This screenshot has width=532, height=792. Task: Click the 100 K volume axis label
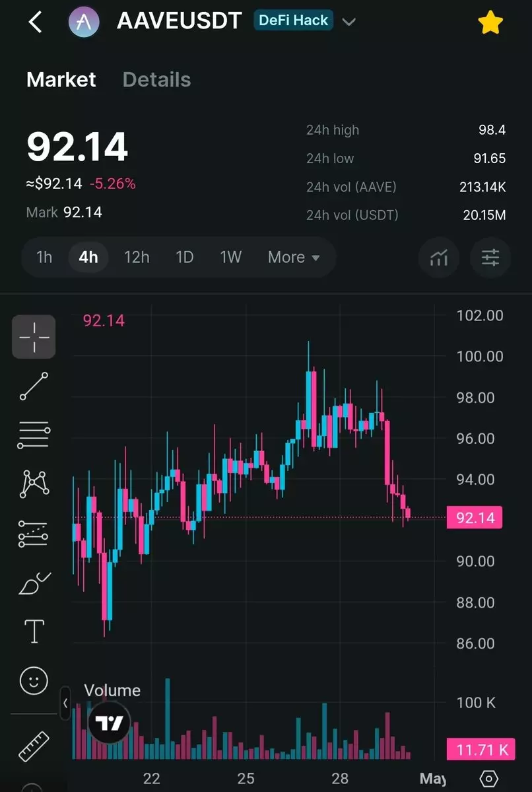476,703
